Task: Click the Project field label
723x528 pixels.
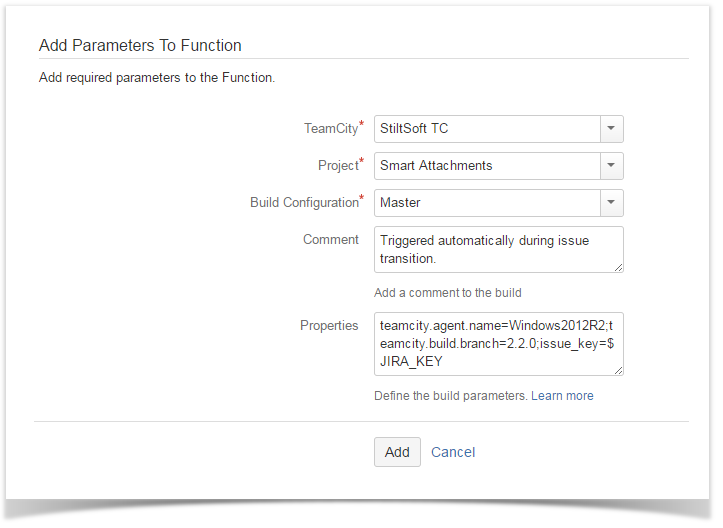Action: (x=336, y=165)
